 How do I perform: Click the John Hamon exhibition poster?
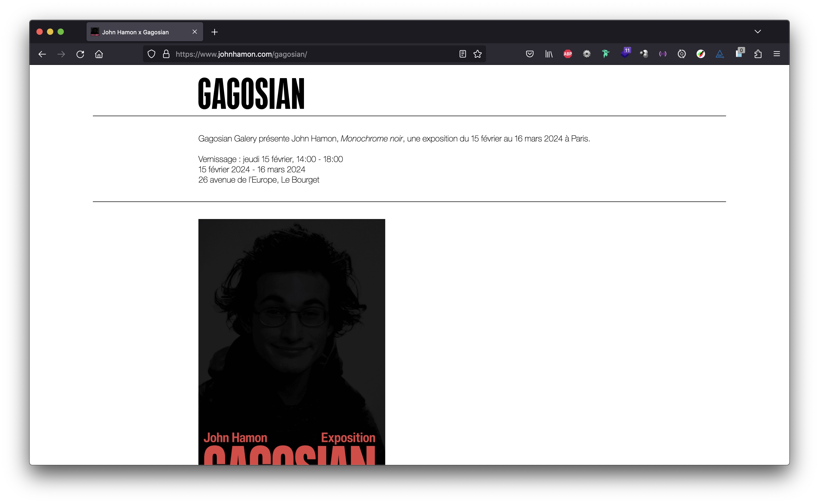[292, 342]
